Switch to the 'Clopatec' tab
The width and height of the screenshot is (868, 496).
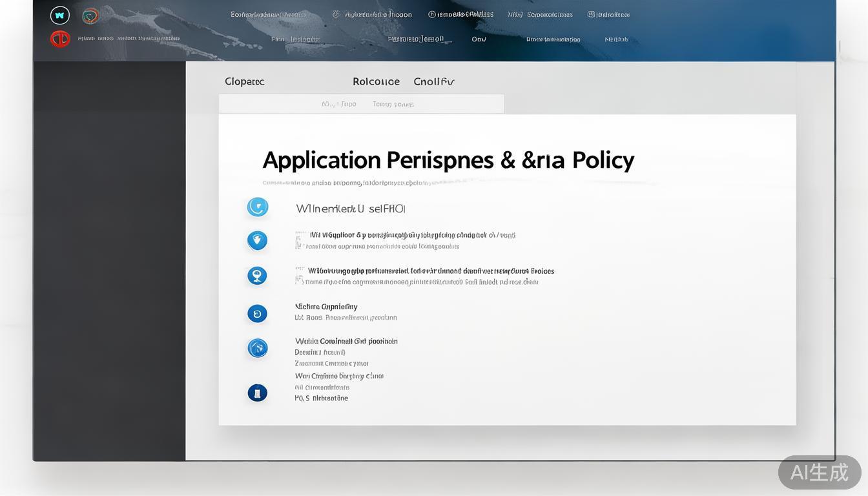click(x=244, y=82)
